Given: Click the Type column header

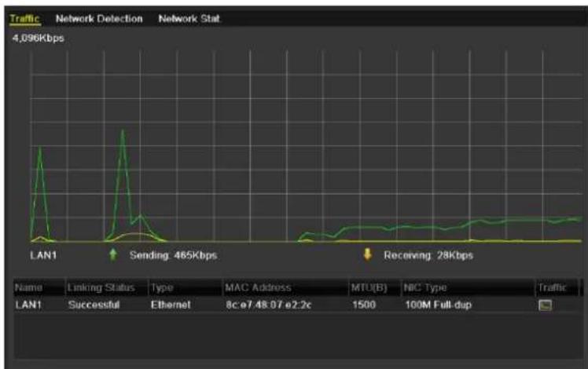Looking at the screenshot, I should coord(186,287).
